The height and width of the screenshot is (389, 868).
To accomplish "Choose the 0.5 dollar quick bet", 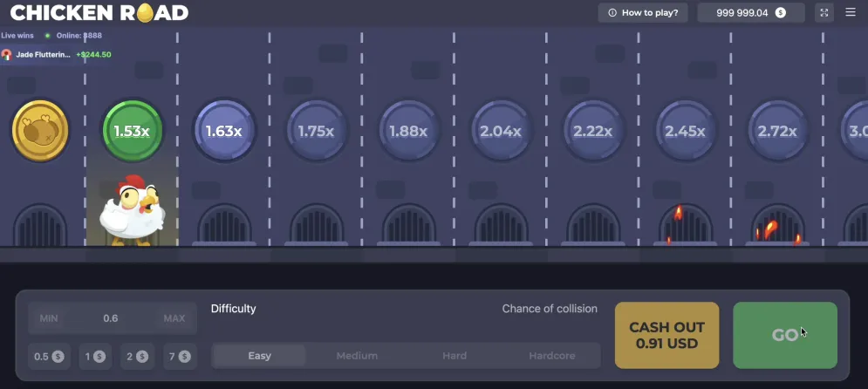I will tap(49, 356).
